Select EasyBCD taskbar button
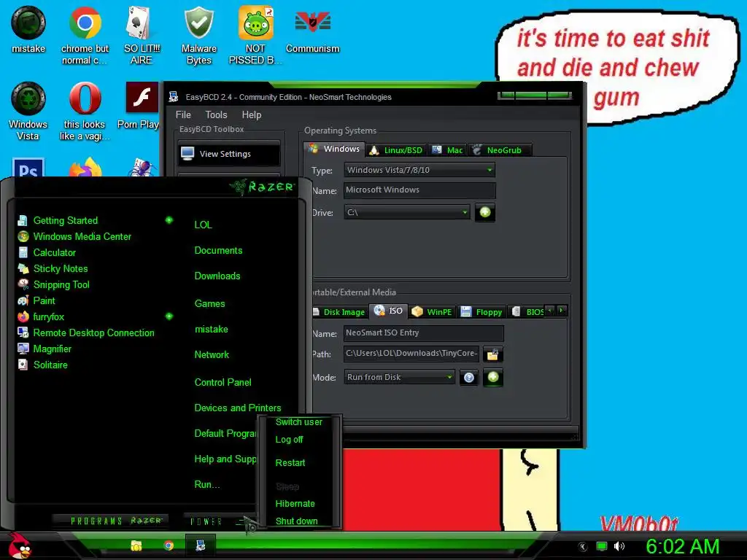Viewport: 747px width, 560px height. [x=200, y=545]
